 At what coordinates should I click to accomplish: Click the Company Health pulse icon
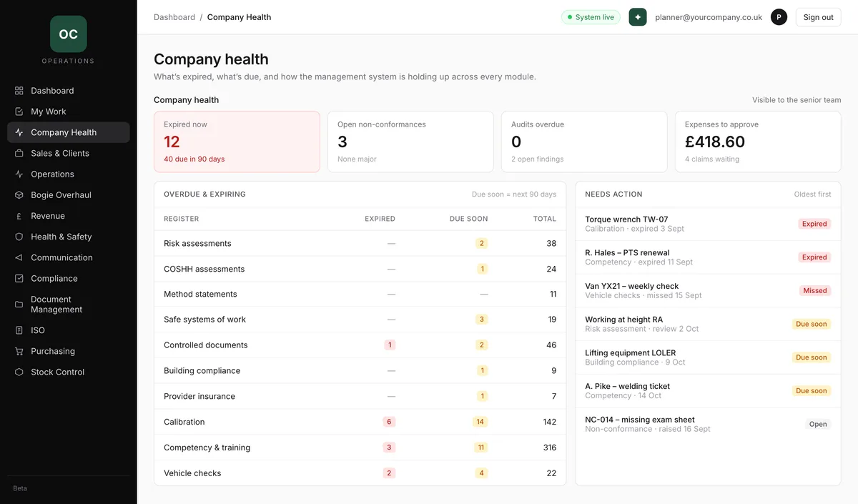pyautogui.click(x=19, y=132)
